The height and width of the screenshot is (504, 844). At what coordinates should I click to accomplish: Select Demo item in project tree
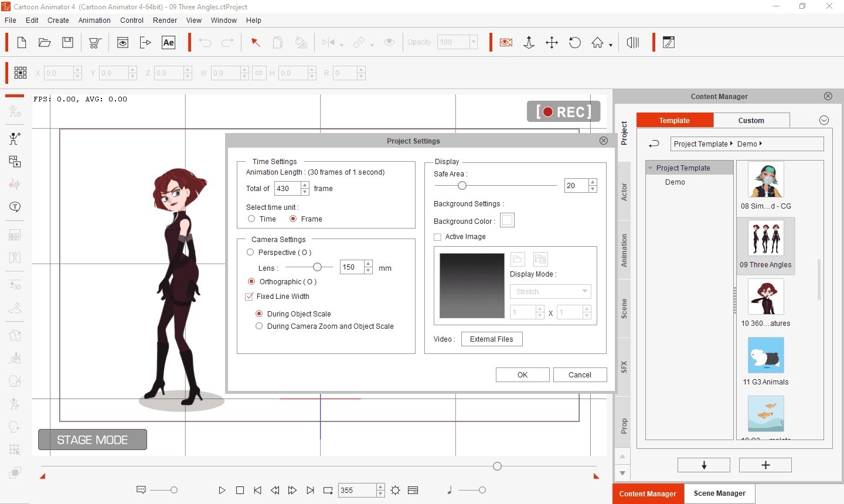coord(675,182)
